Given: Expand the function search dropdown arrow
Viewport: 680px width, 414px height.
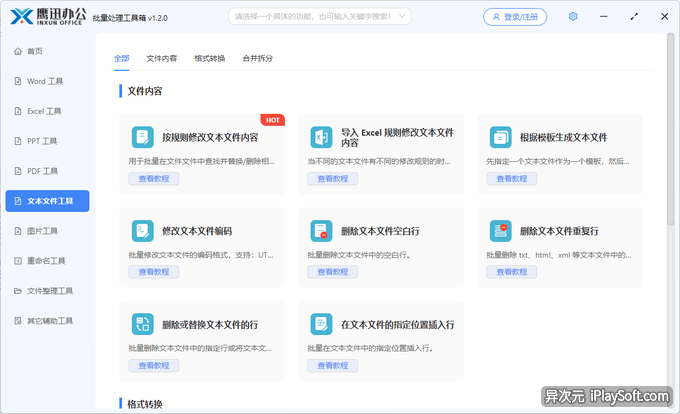Looking at the screenshot, I should [402, 16].
